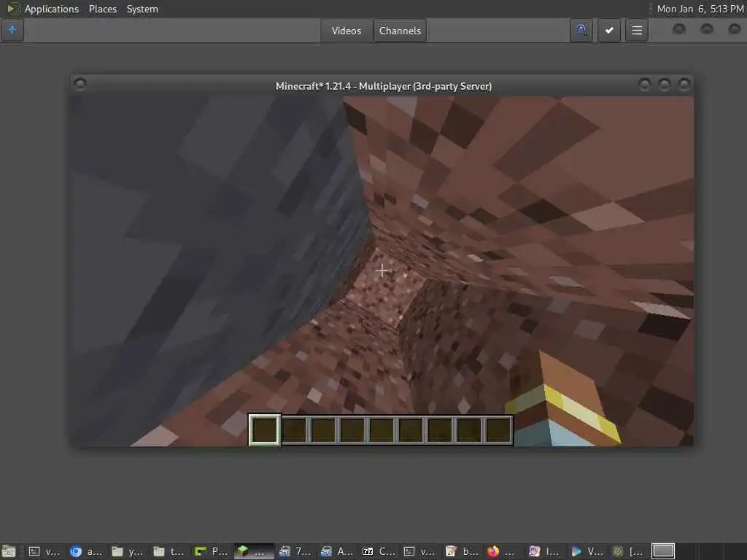Open the hamburger menu in header bar
The height and width of the screenshot is (560, 747).
pos(636,31)
